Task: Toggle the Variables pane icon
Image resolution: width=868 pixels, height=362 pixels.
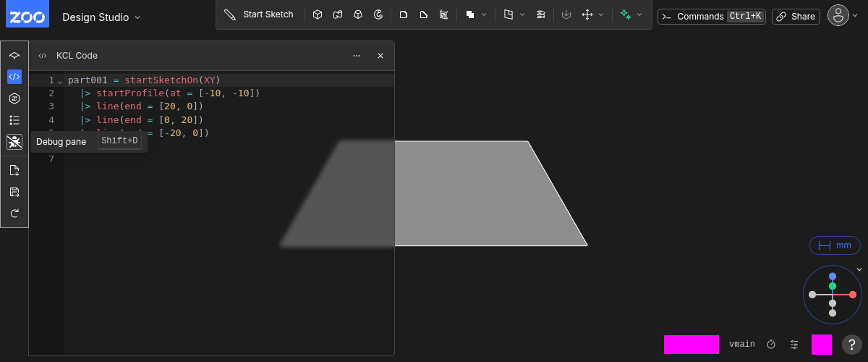Action: pos(14,98)
